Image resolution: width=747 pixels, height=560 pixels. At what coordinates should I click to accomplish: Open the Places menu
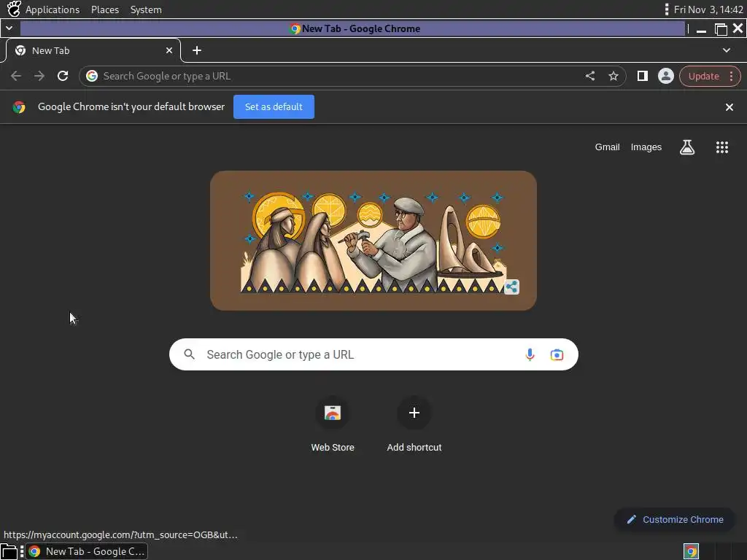click(105, 9)
